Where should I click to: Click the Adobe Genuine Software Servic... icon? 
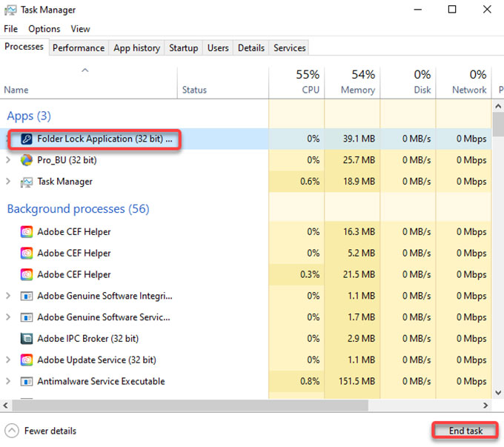coord(27,317)
